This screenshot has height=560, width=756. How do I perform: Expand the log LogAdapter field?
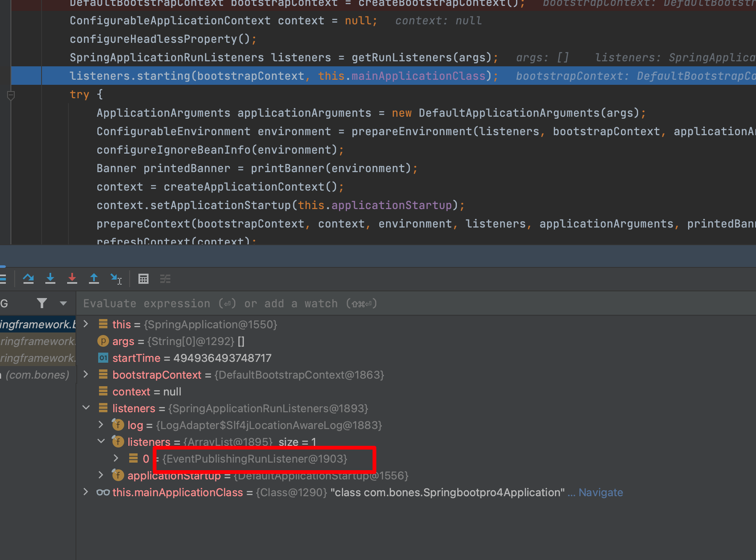[101, 425]
